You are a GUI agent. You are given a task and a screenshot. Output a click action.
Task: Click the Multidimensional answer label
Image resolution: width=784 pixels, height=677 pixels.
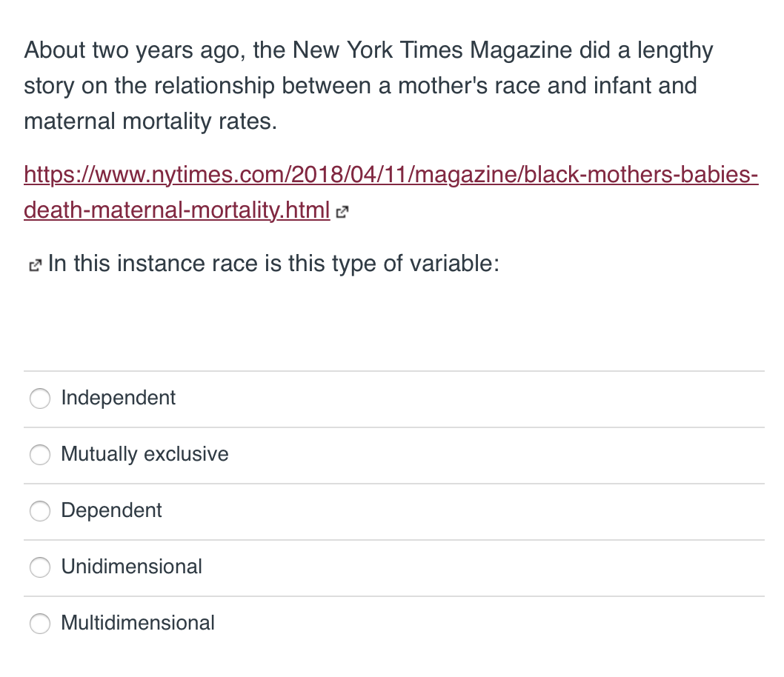(138, 623)
